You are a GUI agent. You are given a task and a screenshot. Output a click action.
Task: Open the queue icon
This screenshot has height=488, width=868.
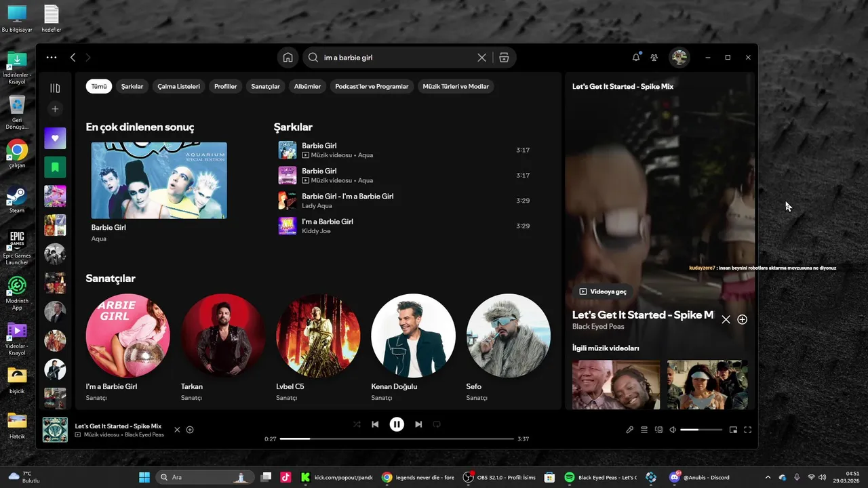pyautogui.click(x=644, y=430)
